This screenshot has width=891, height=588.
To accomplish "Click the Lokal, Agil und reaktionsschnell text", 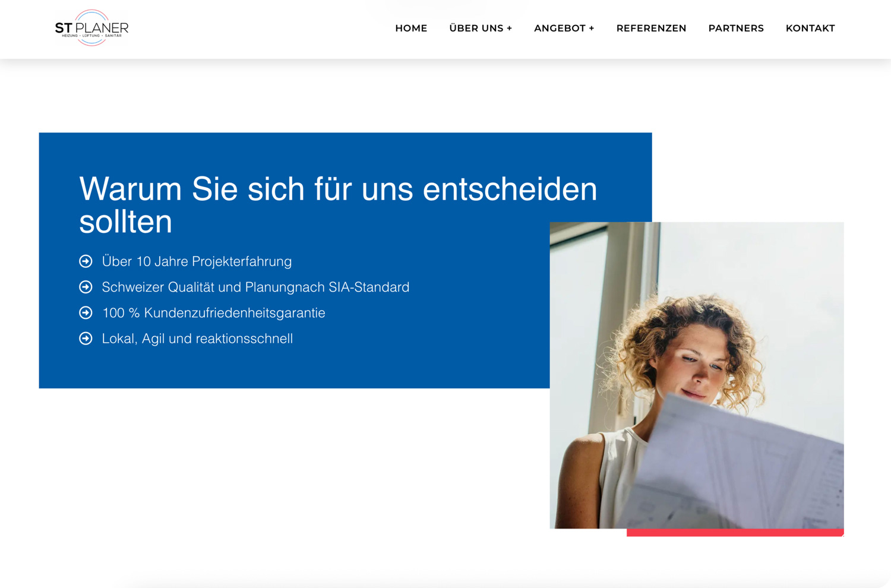I will 197,339.
